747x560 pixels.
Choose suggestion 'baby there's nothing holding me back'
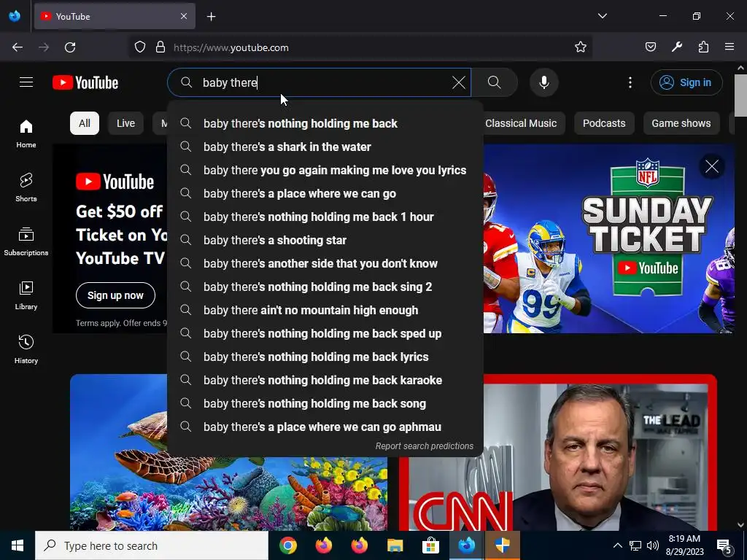pos(325,123)
